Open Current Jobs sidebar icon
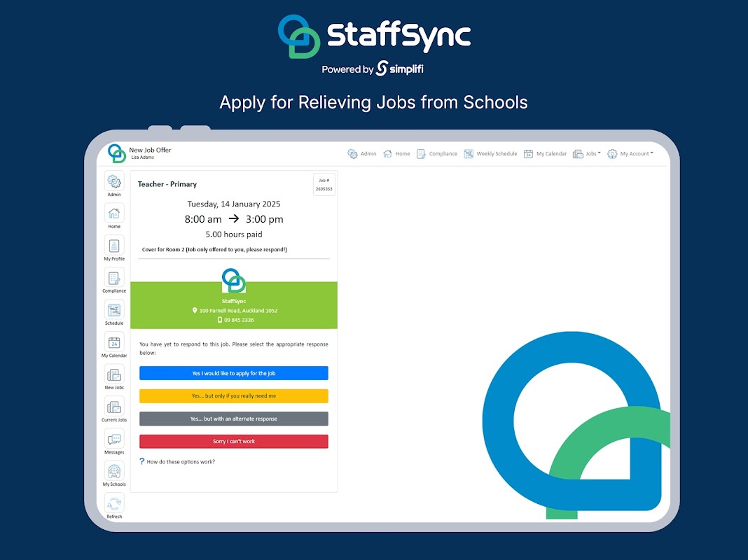The image size is (748, 560). [114, 407]
